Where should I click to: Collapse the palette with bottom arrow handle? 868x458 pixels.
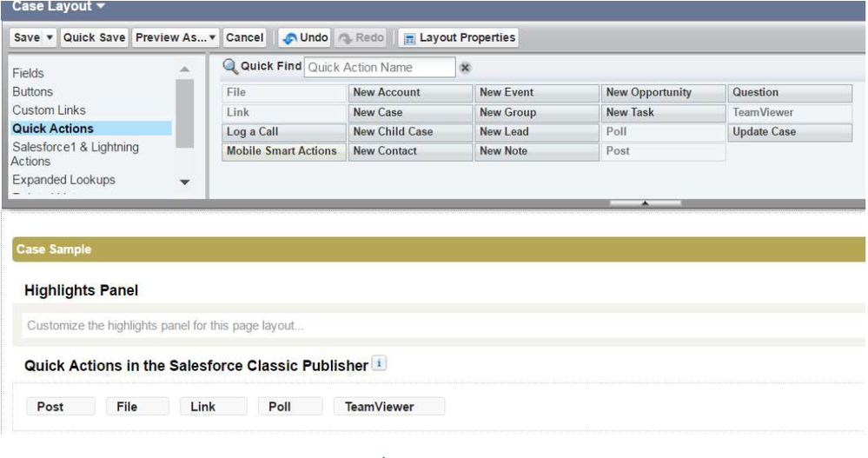(x=645, y=203)
